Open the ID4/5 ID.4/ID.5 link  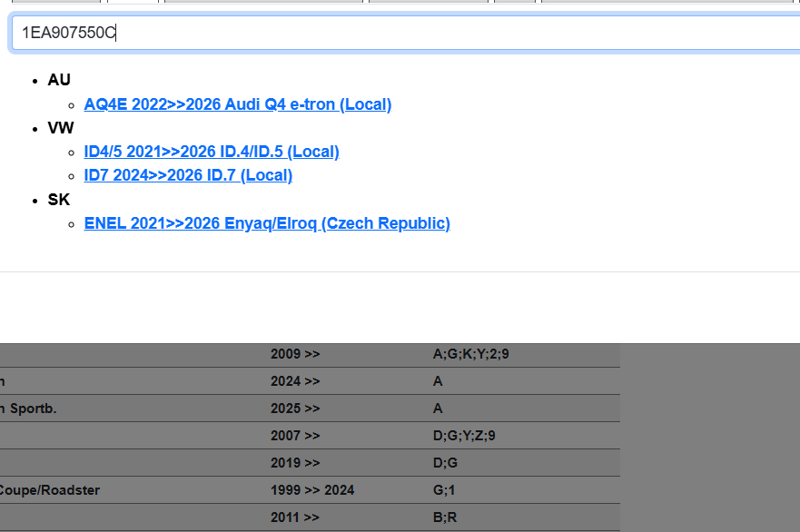click(x=211, y=152)
